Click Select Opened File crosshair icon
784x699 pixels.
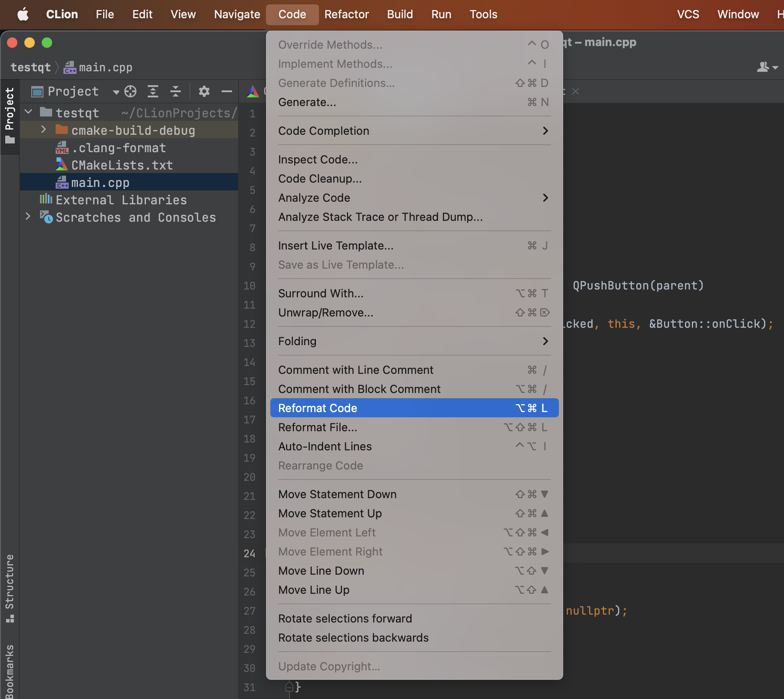(x=130, y=91)
